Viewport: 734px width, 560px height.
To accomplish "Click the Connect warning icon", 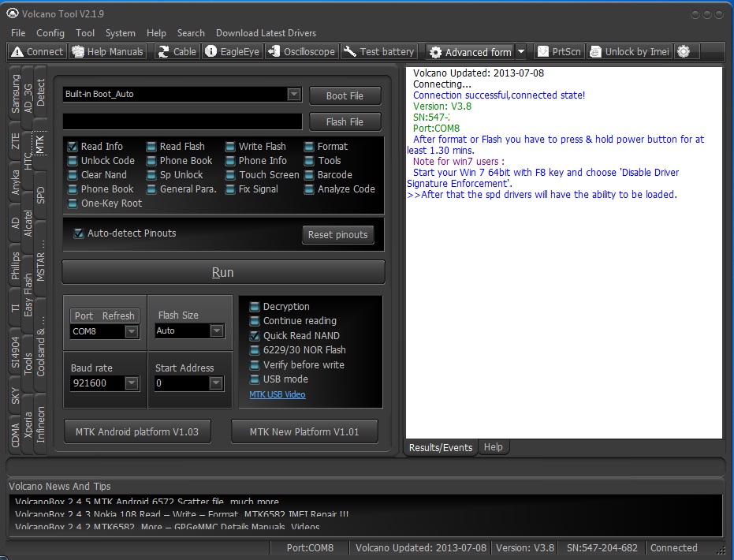I will pos(17,51).
